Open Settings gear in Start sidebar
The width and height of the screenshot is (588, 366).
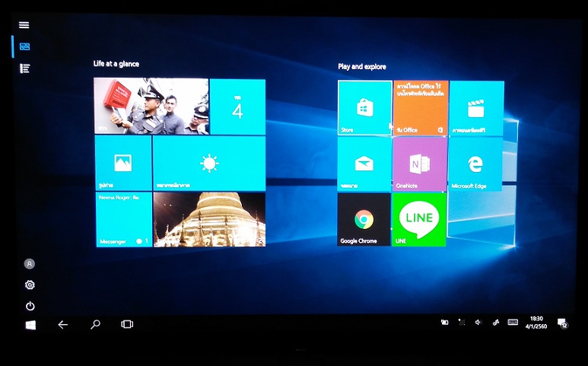pos(30,285)
